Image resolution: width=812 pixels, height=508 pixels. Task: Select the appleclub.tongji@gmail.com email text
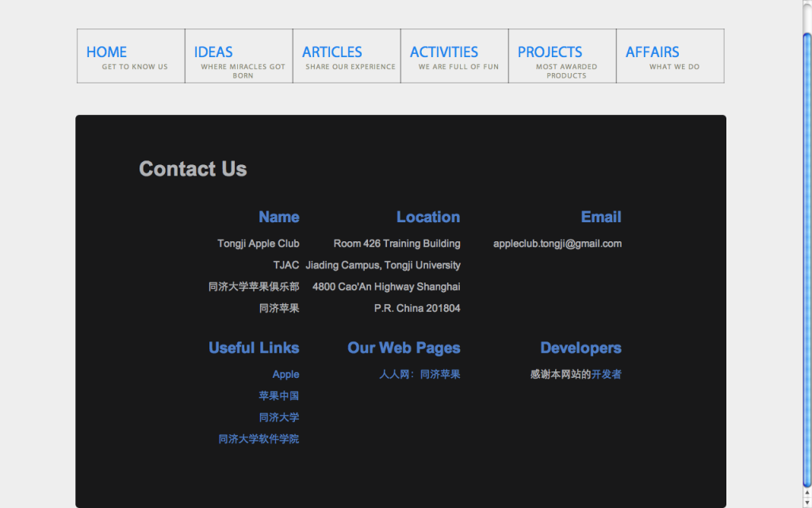[557, 244]
